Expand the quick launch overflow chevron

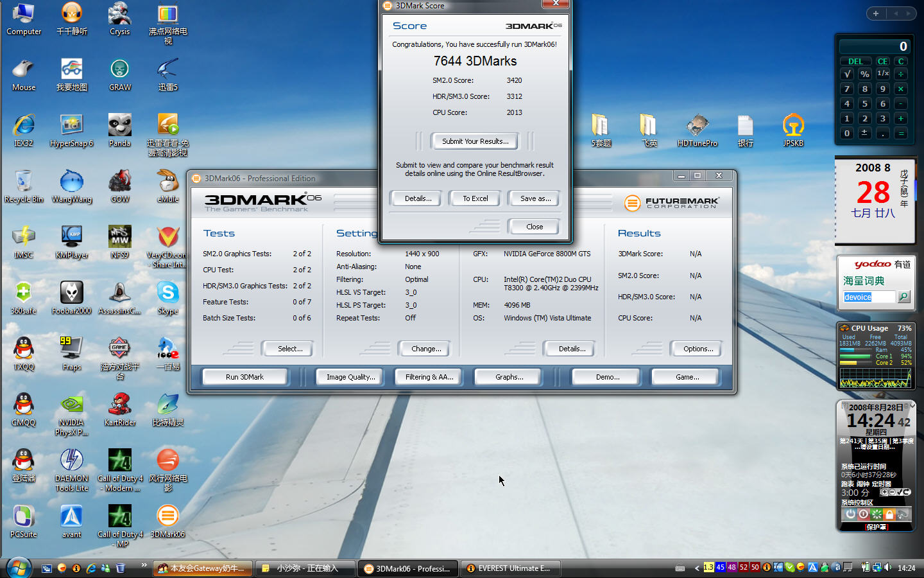[x=144, y=565]
